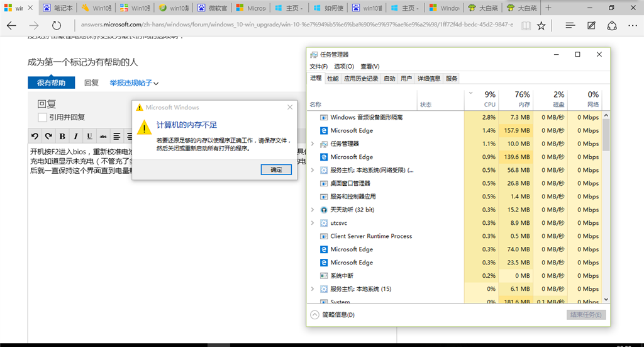Select 桌面窗口管理器 process
The height and width of the screenshot is (347, 644).
[455, 183]
